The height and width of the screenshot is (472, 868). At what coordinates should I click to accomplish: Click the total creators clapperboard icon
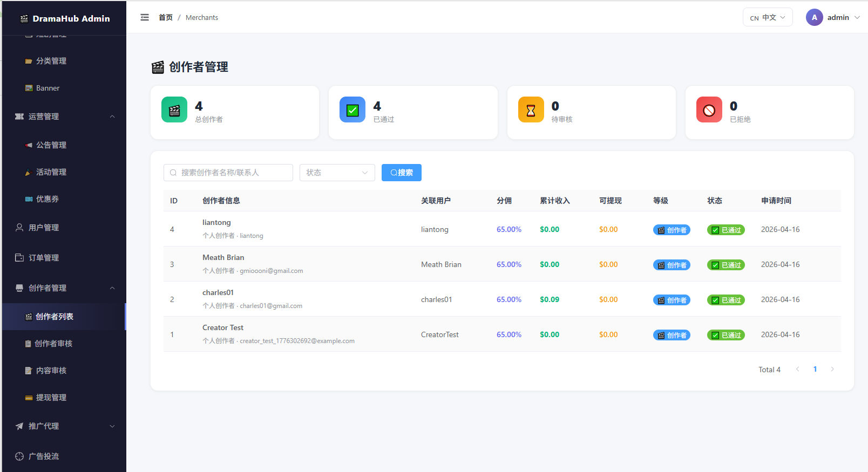pyautogui.click(x=174, y=110)
